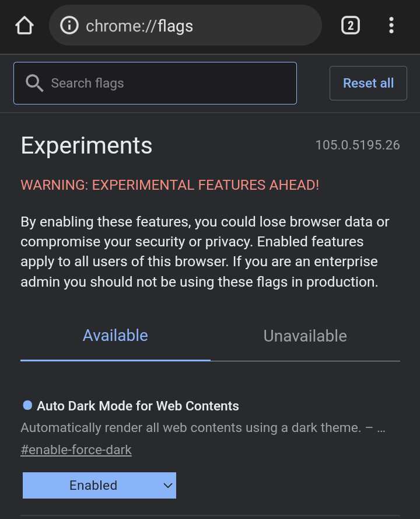Open the three-dot overflow menu

tap(391, 26)
